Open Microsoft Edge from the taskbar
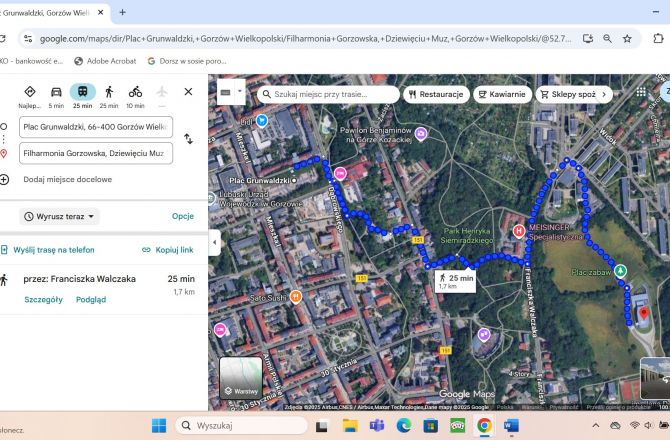Viewport: 670px width, 440px height. pos(404,425)
